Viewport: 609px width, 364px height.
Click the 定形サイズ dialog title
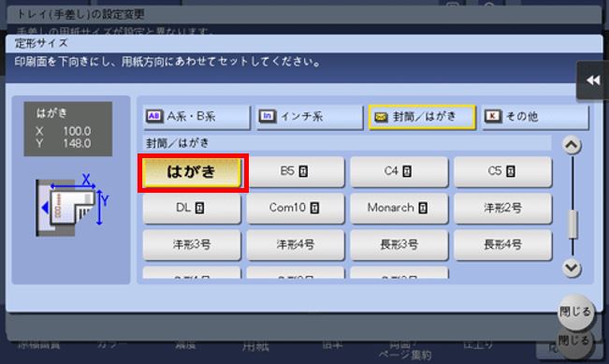tap(41, 43)
